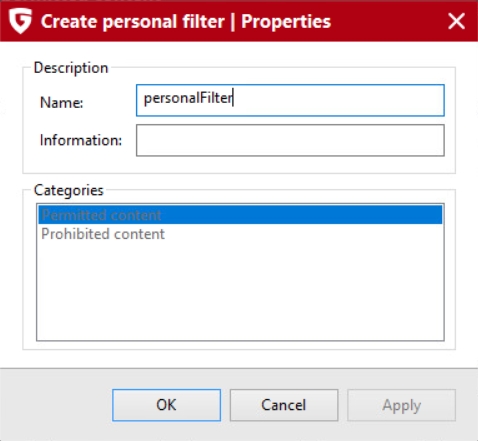This screenshot has height=441, width=478.
Task: Click the Description group heading
Action: (x=71, y=68)
